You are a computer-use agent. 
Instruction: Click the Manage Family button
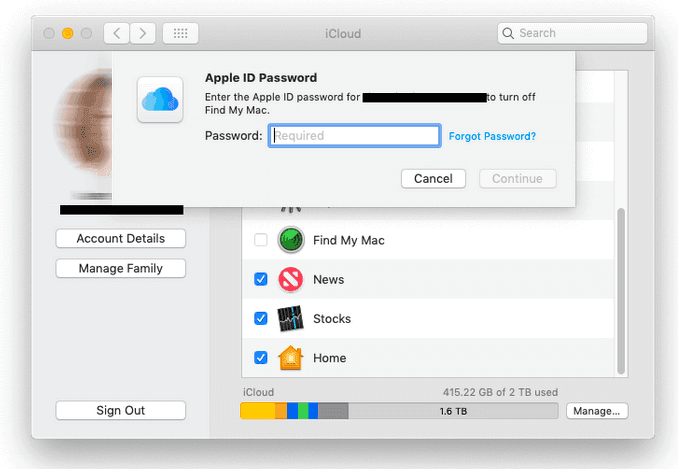tap(121, 268)
